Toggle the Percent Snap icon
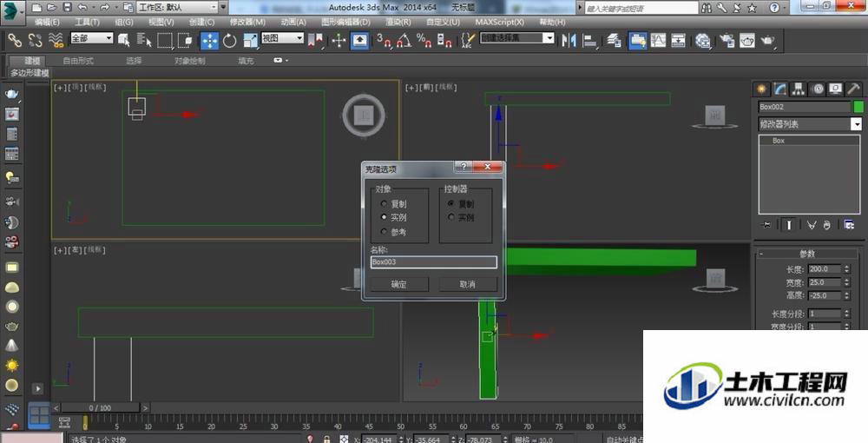This screenshot has height=443, width=868. click(x=424, y=40)
